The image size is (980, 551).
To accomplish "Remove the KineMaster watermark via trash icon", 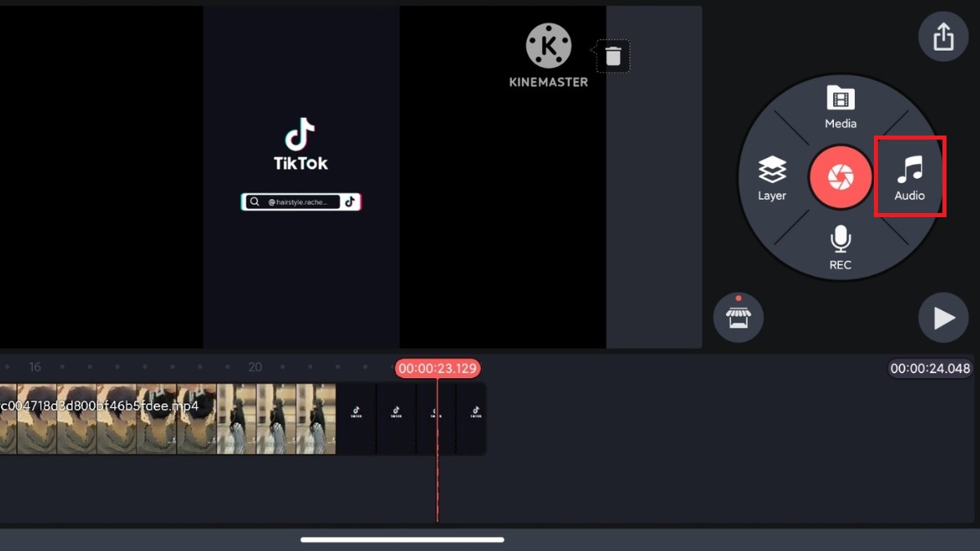I will 613,56.
